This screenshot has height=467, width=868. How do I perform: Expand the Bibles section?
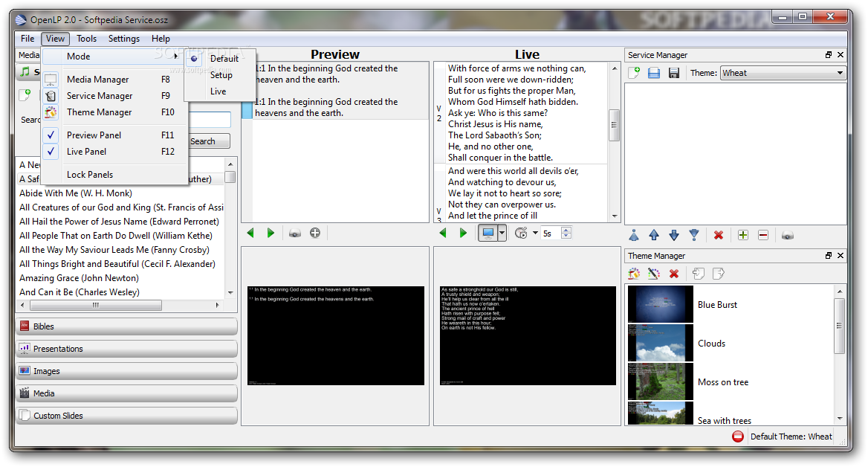127,326
